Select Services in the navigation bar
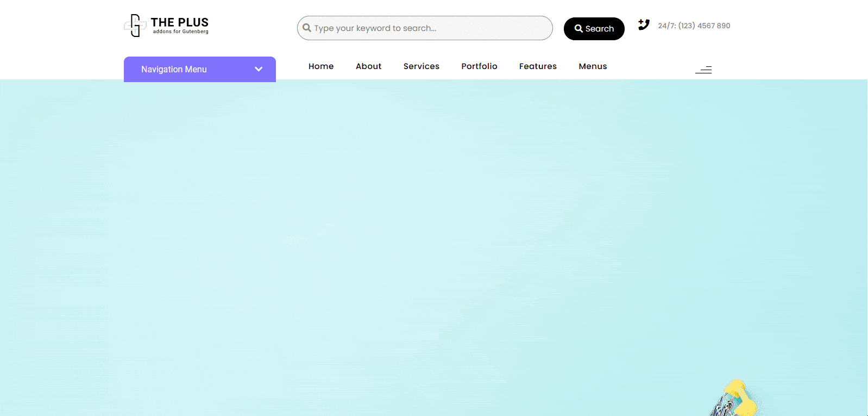Image resolution: width=868 pixels, height=416 pixels. [421, 66]
